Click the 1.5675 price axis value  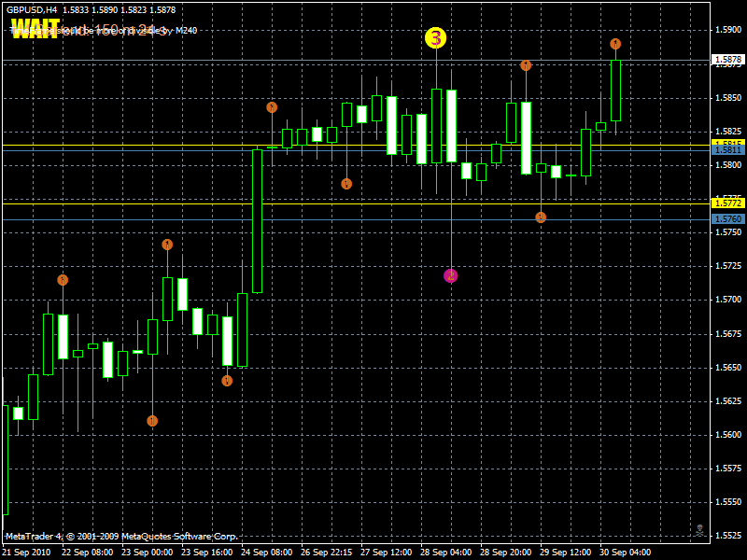[x=728, y=334]
